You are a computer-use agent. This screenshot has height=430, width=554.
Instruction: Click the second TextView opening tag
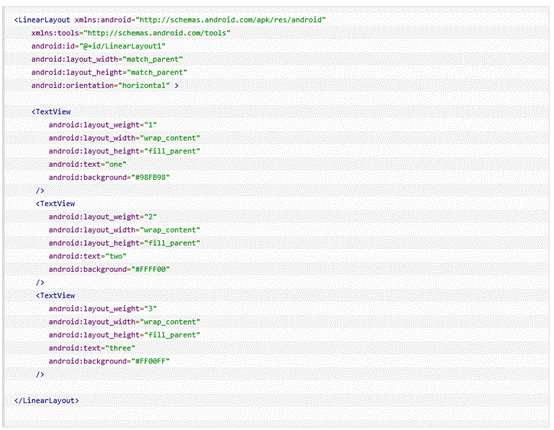[x=55, y=204]
